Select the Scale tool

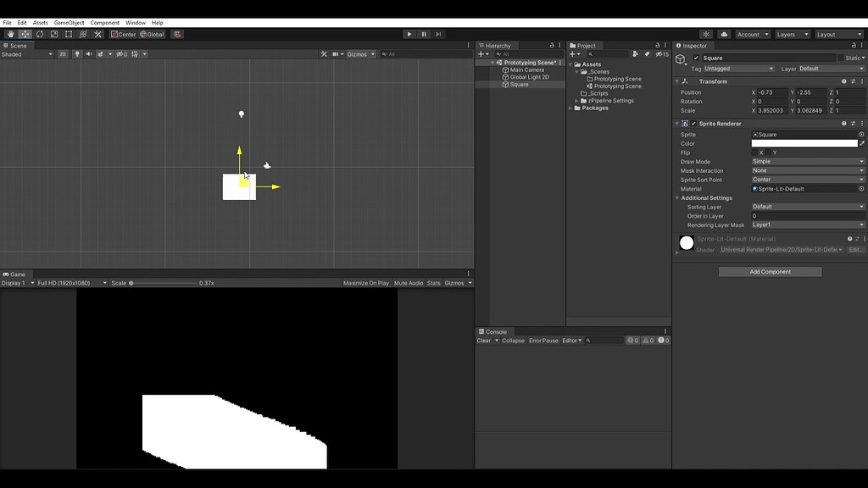coord(53,34)
